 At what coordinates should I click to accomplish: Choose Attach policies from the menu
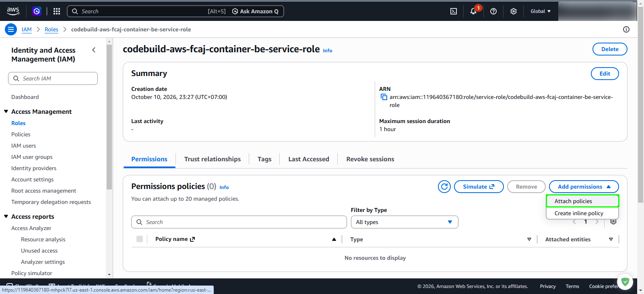582,201
